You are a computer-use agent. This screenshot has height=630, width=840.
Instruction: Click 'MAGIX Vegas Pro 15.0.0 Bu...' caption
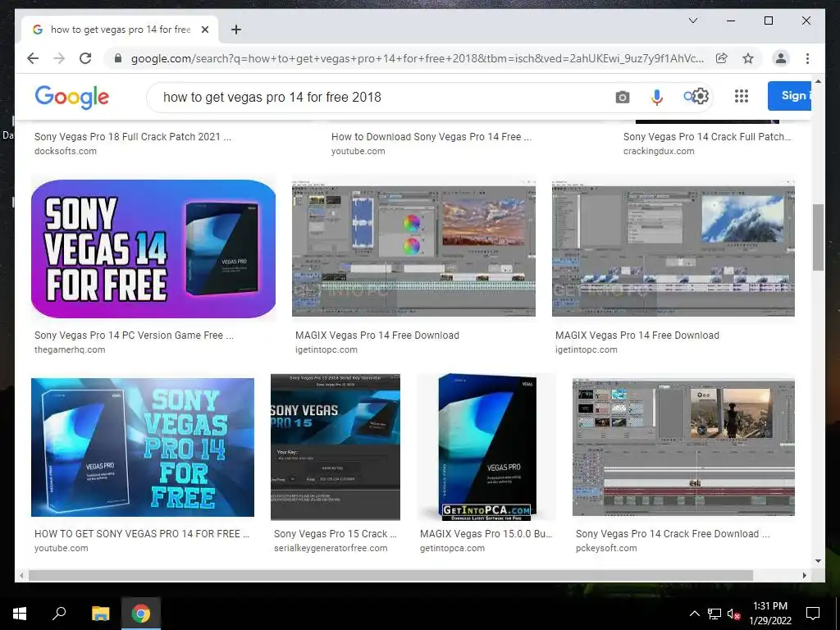coord(486,534)
